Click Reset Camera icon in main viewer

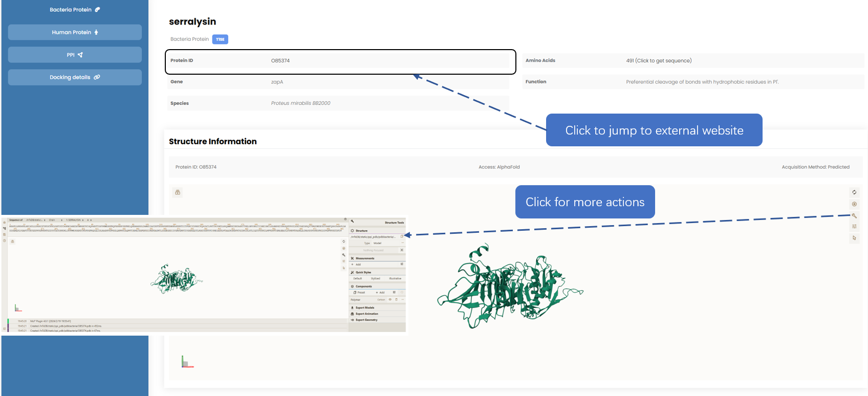click(854, 192)
